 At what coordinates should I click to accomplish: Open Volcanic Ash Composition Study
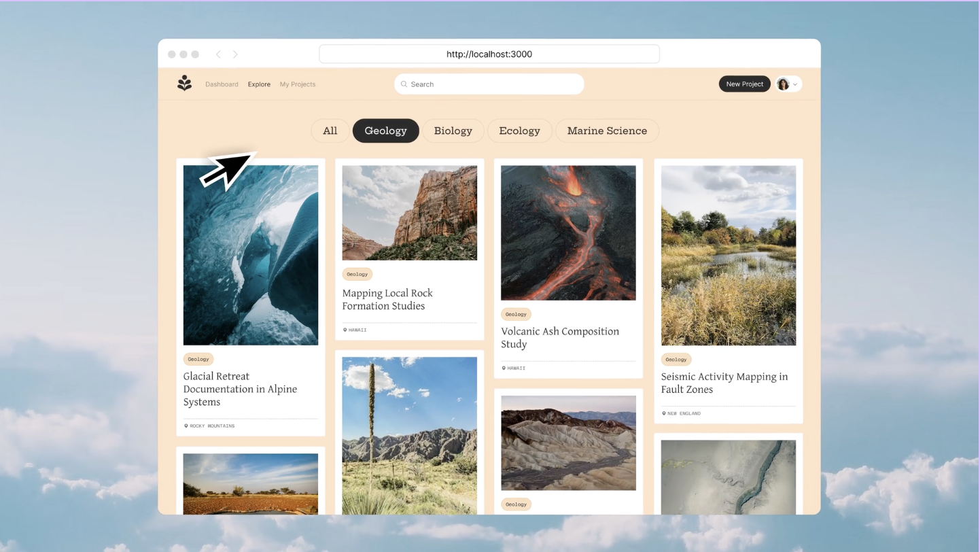[x=560, y=337]
